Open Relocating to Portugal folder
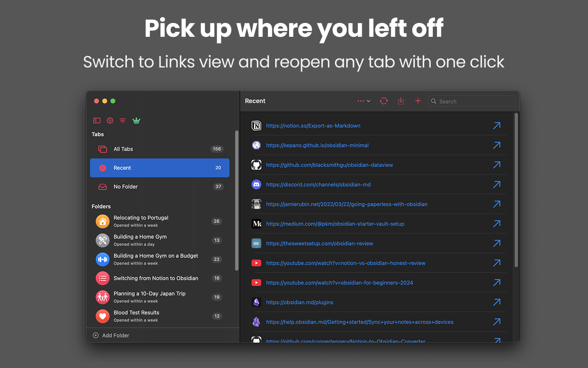The image size is (588, 368). click(x=160, y=221)
